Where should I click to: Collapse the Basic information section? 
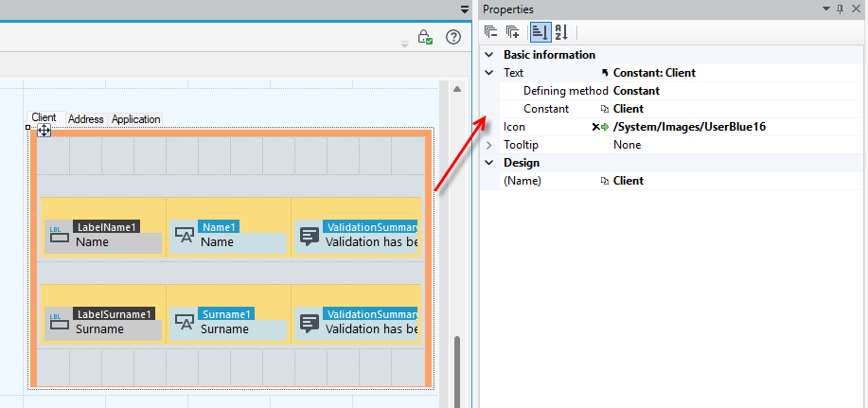coord(488,55)
